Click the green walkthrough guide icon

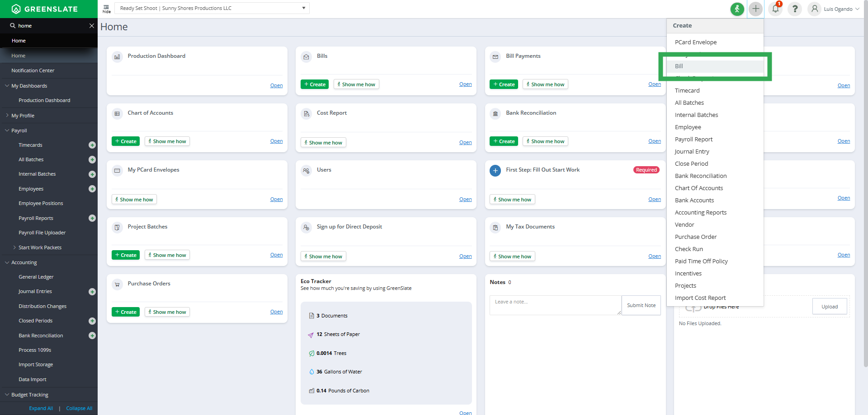click(737, 9)
